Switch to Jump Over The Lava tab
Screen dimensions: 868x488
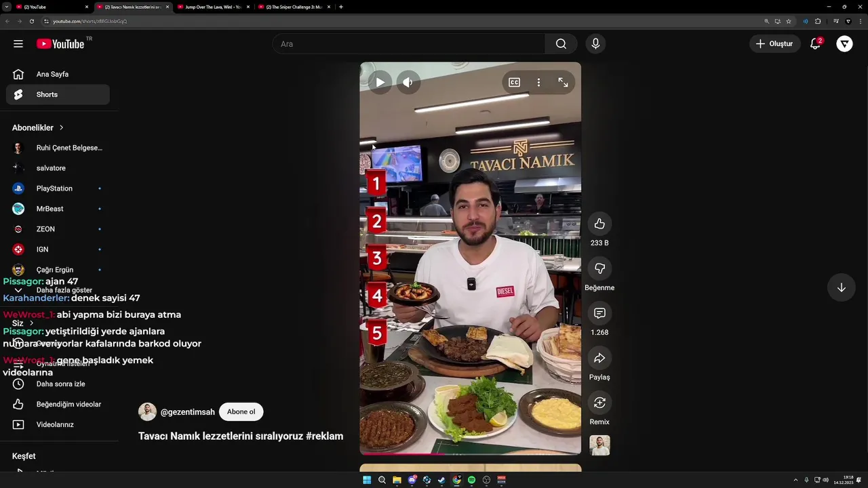(x=214, y=7)
